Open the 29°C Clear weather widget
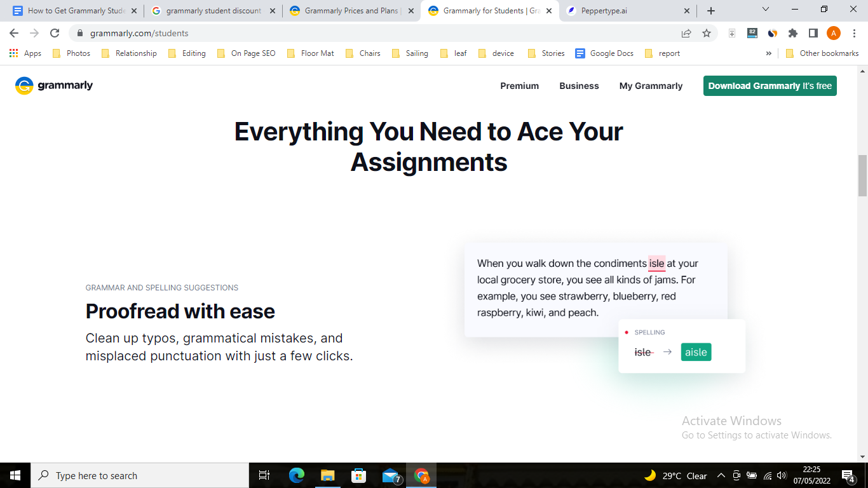Viewport: 868px width, 488px height. pos(675,475)
